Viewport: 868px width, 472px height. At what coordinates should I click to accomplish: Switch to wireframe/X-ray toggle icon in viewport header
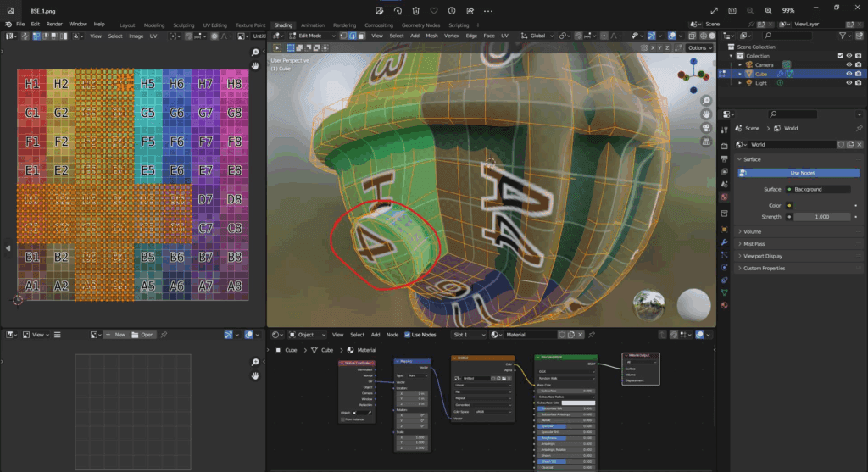click(692, 36)
